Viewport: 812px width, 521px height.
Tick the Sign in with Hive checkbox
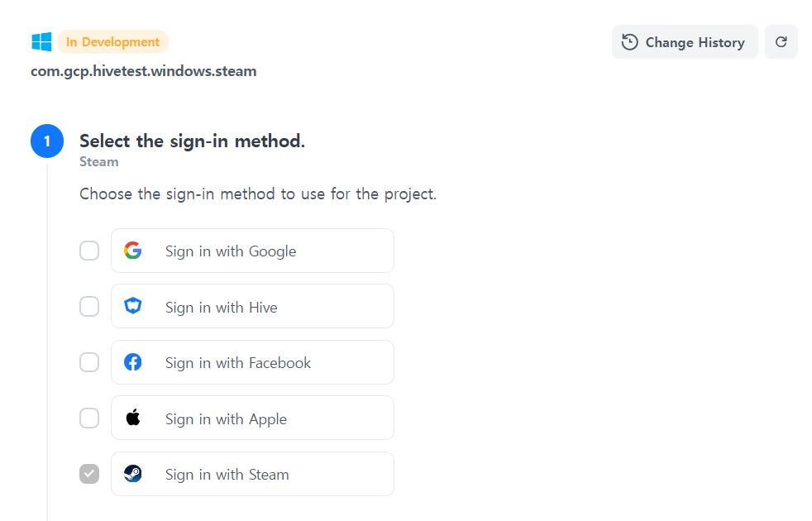tap(89, 307)
